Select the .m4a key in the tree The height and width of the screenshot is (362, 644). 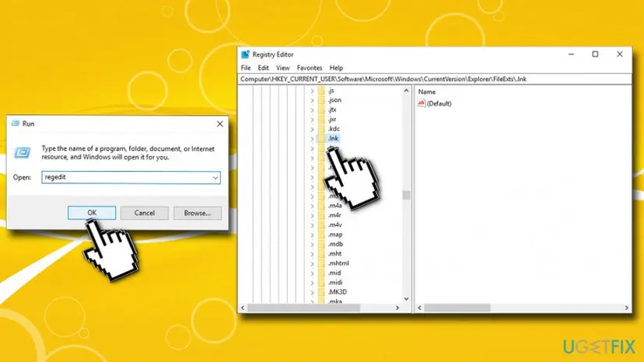tap(334, 206)
